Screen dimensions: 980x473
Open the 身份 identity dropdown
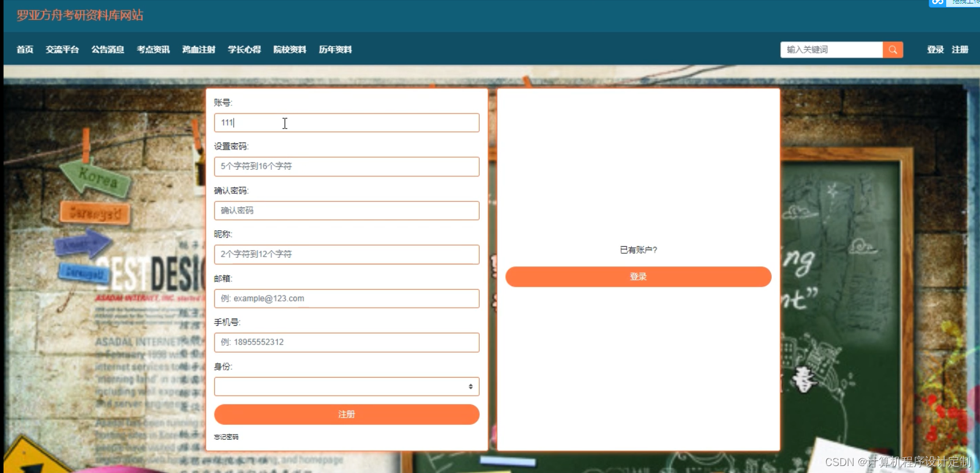click(x=346, y=386)
